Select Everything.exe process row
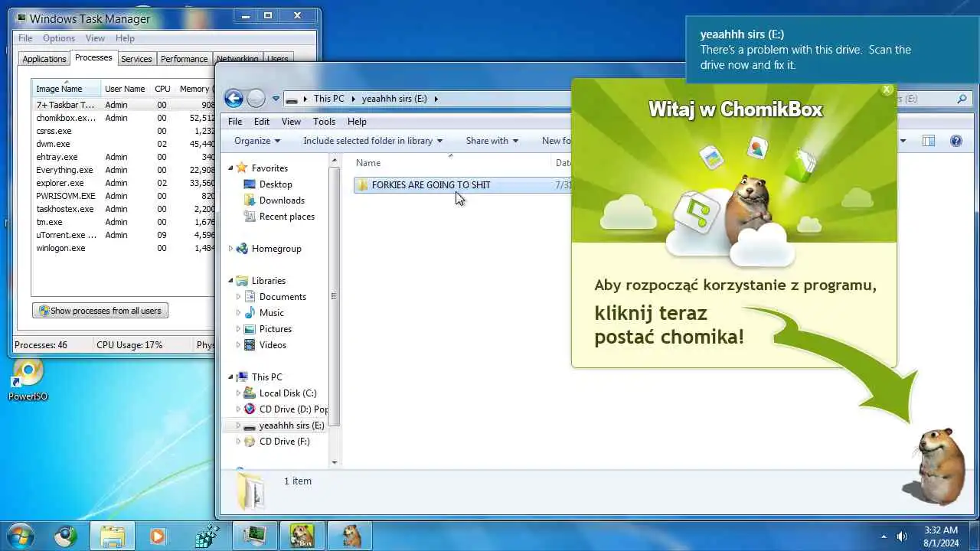Screen dimensions: 980x551 pos(124,170)
